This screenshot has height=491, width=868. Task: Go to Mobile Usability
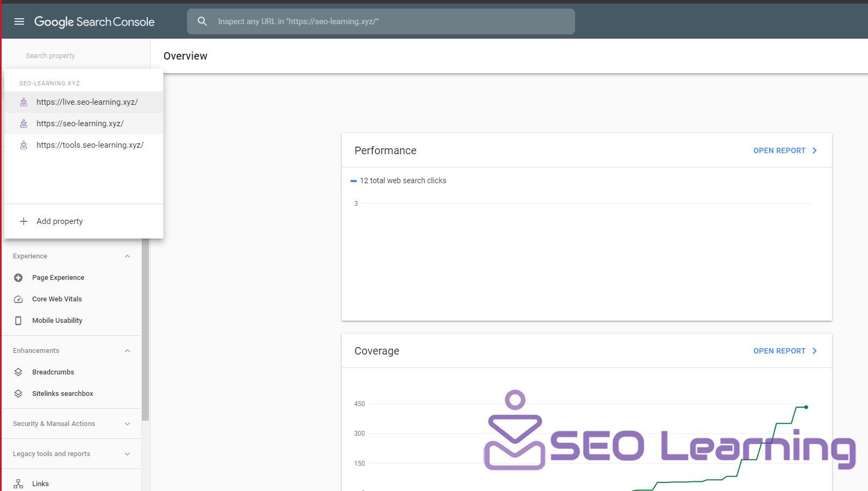click(x=57, y=321)
